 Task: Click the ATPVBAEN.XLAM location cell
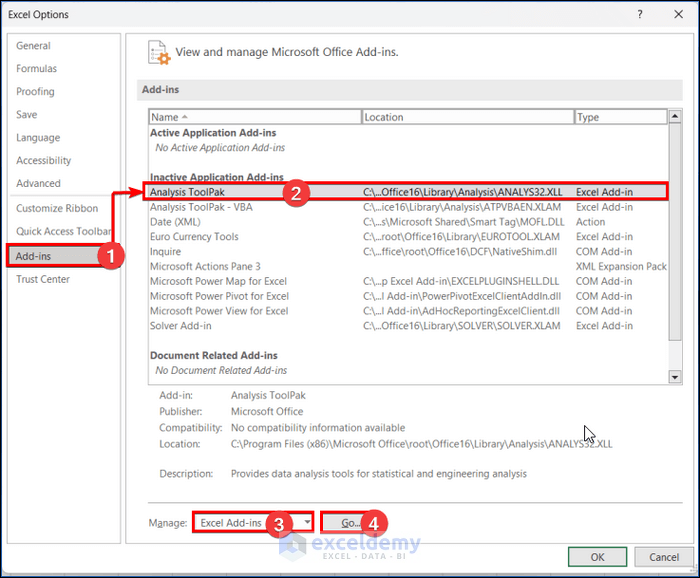462,207
